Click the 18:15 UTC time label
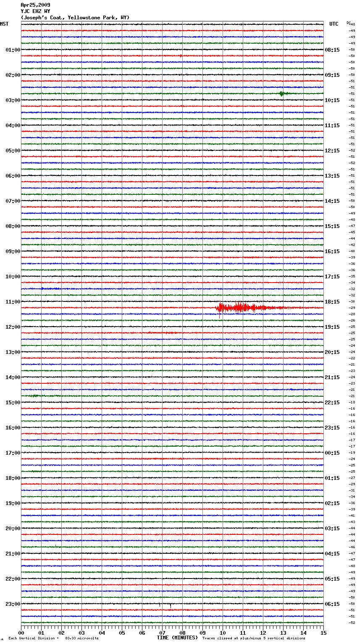 click(x=332, y=302)
